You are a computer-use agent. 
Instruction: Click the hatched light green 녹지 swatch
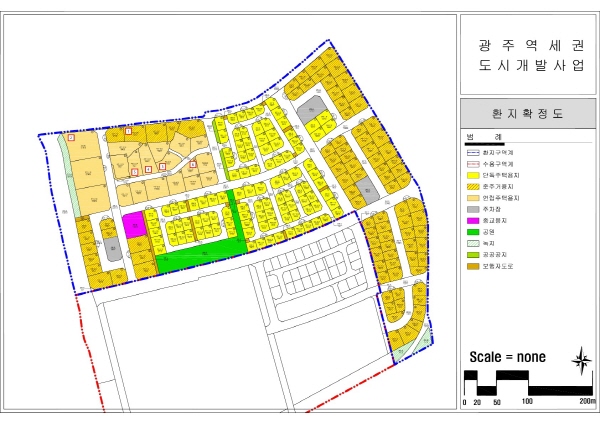(x=473, y=244)
